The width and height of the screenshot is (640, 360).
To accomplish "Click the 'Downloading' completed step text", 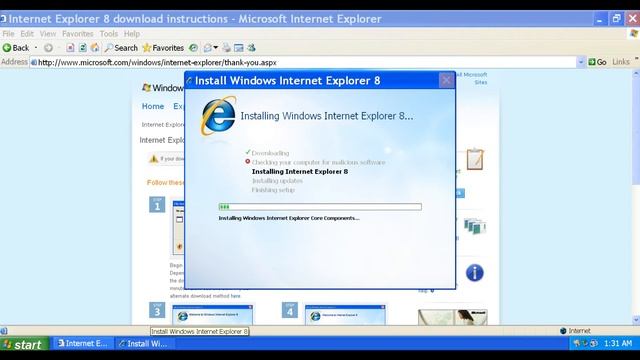I will click(x=270, y=153).
